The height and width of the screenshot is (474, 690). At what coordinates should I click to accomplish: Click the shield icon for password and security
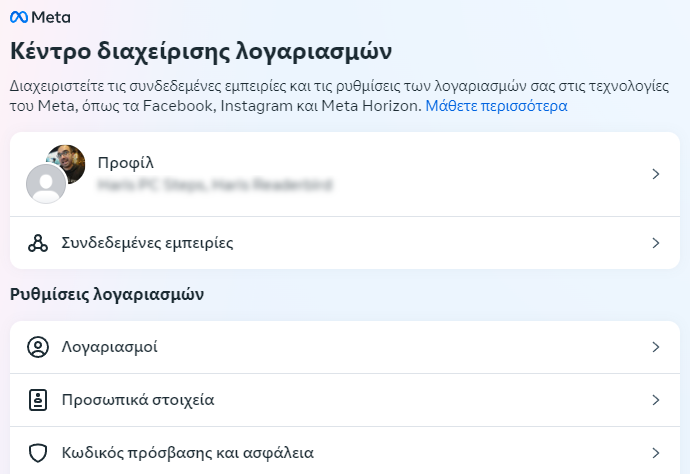(38, 453)
